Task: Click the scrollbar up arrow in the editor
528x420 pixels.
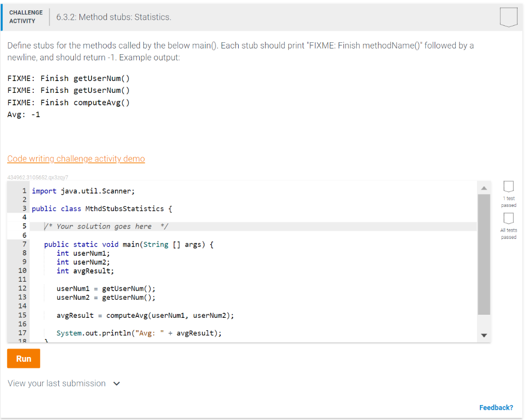Action: [484, 187]
